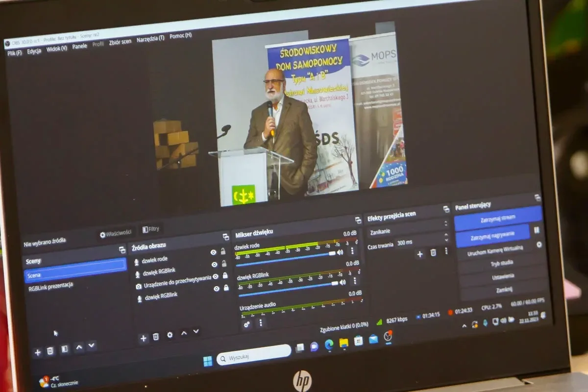Unlock the Urządzenie do przechwytywania source
This screenshot has height=392, width=588.
pyautogui.click(x=225, y=275)
